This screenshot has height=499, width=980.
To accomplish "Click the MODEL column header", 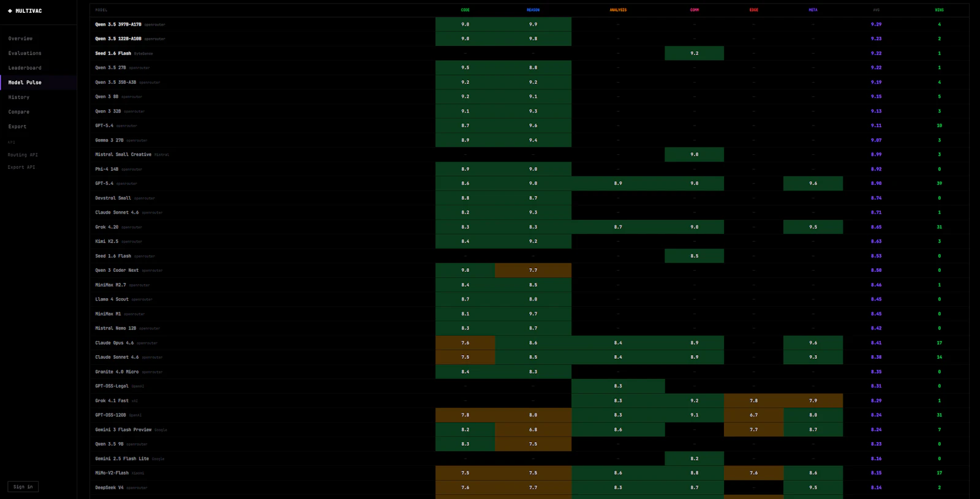I will (x=101, y=10).
